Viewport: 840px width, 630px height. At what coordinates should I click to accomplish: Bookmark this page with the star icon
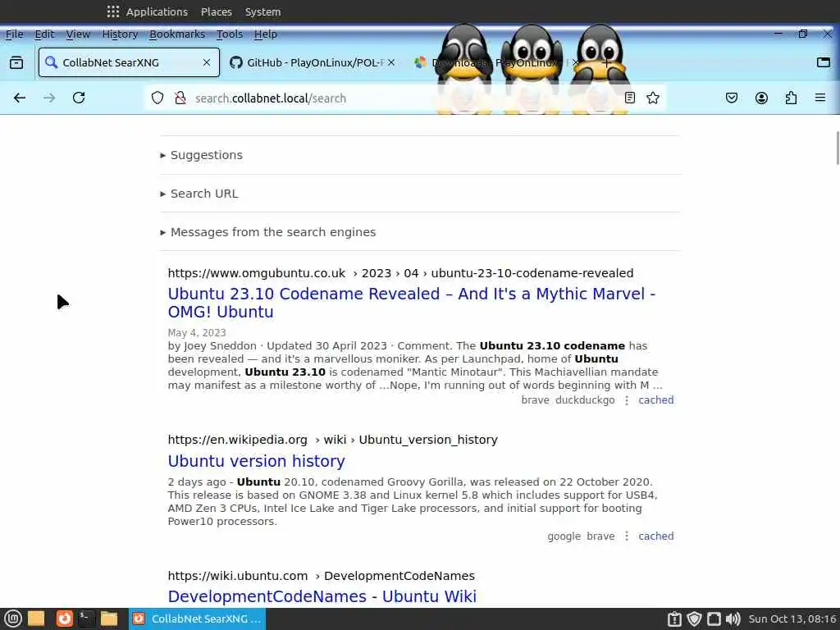(652, 98)
